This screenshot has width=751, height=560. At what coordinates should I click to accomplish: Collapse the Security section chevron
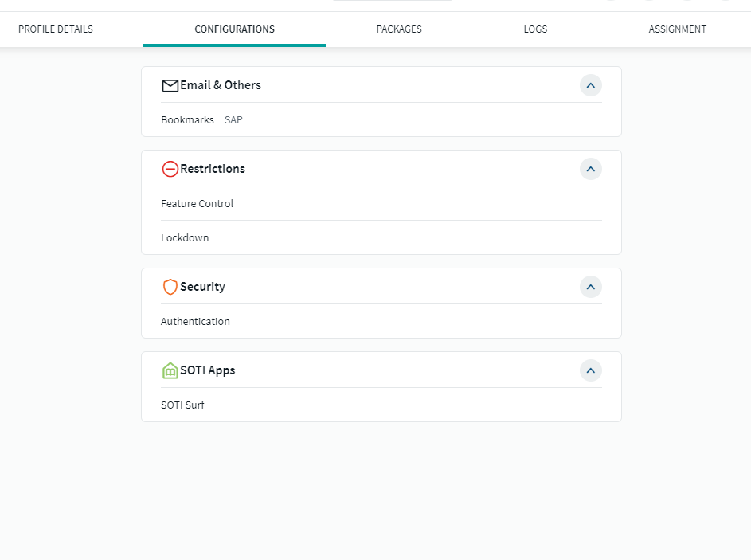[x=590, y=287]
